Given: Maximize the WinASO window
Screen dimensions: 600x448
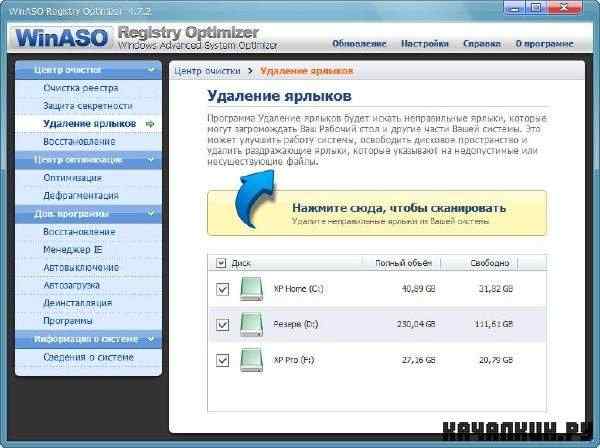Looking at the screenshot, I should (x=537, y=8).
